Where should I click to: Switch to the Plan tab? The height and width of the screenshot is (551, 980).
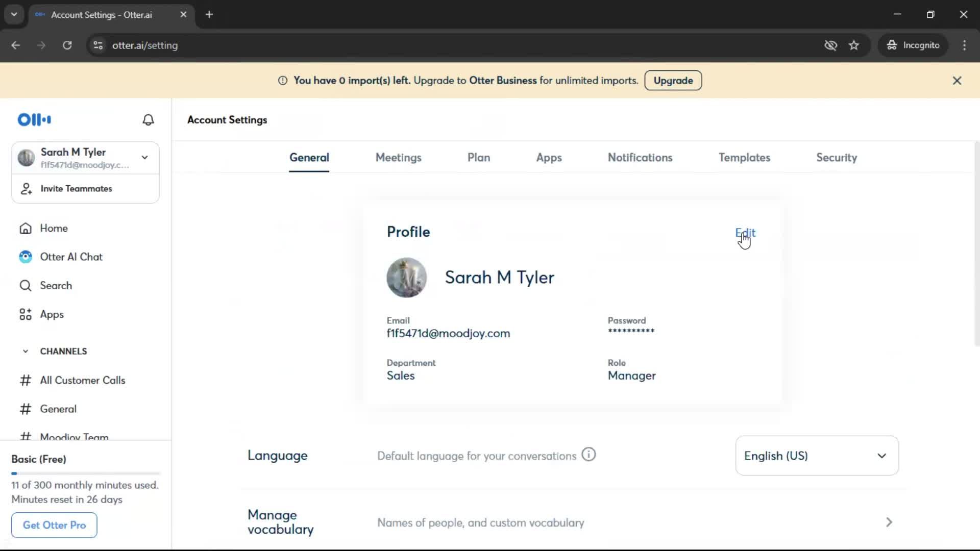pos(479,158)
